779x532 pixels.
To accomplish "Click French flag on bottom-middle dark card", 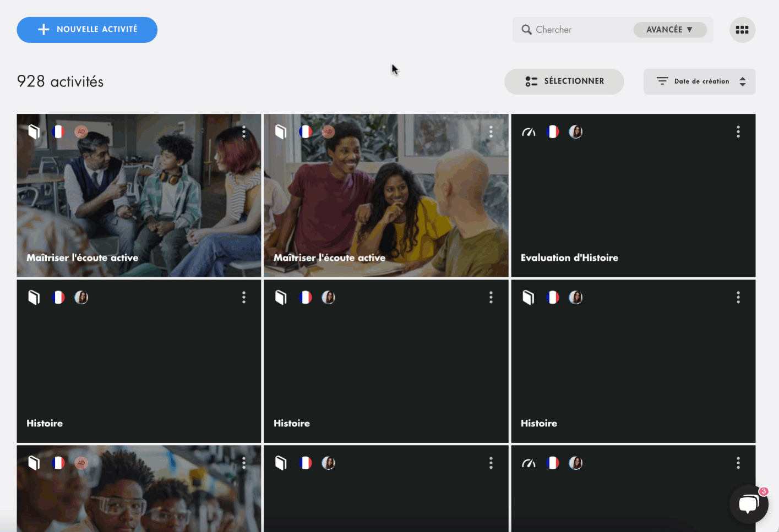I will tap(306, 463).
